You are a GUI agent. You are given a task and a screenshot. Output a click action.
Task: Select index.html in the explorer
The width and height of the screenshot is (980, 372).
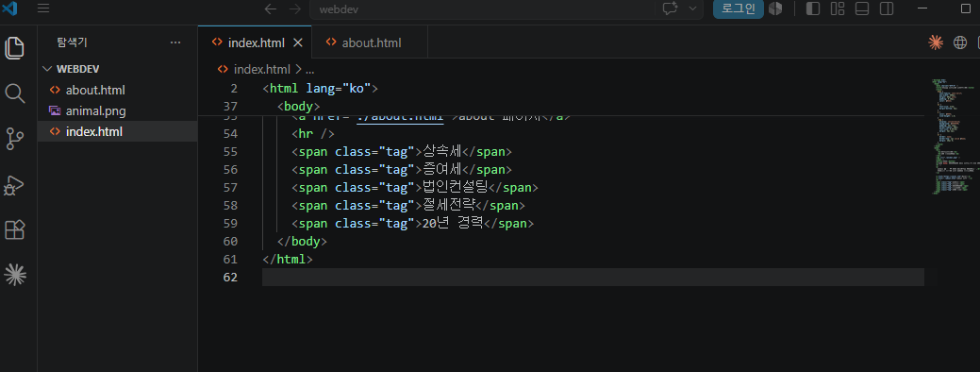pos(118,132)
